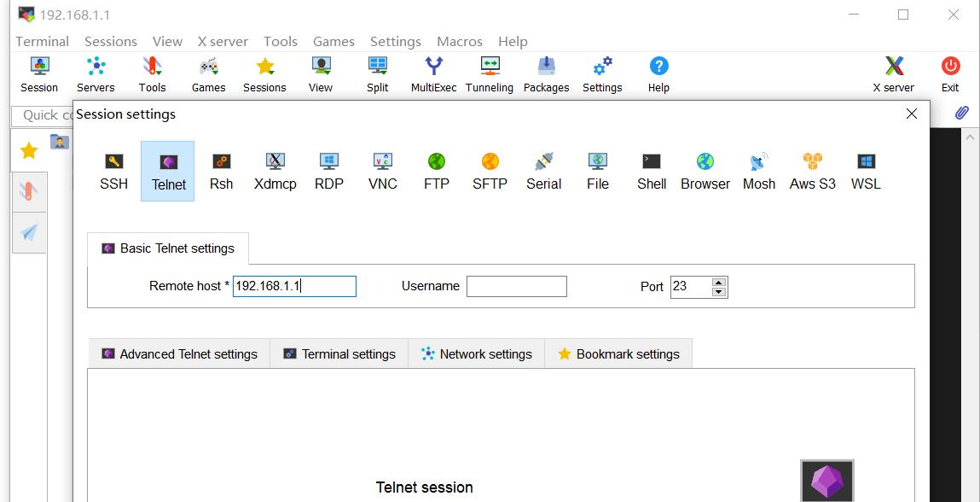Maximize the MobaXterm main window
980x502 pixels.
pyautogui.click(x=903, y=15)
